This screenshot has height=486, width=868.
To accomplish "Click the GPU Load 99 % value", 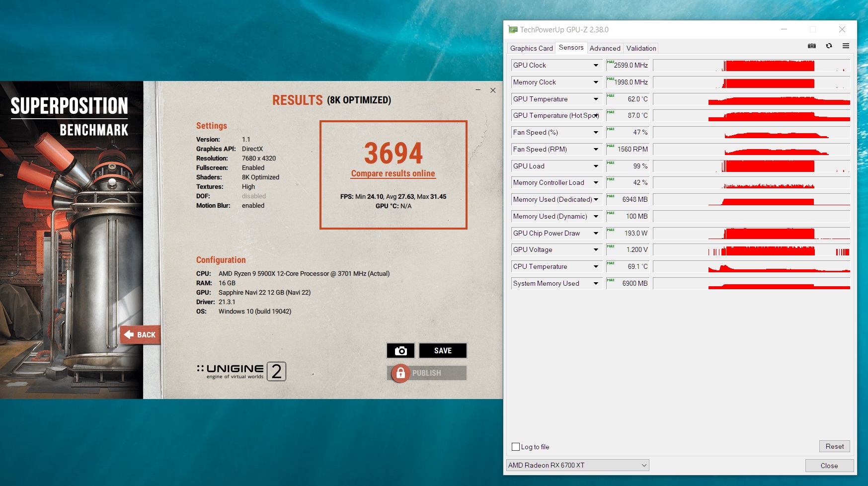I will click(628, 166).
